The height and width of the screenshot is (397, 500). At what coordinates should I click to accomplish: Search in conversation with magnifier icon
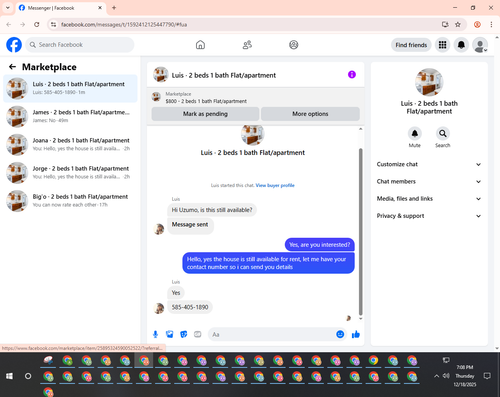[x=443, y=134]
